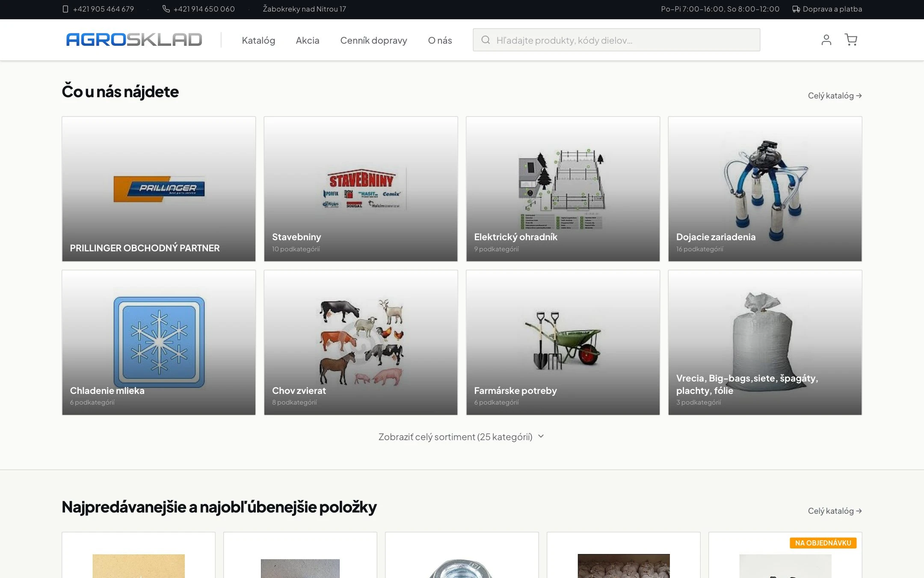Screen dimensions: 924x578
Task: Click the address Žabokreky nad Nitrou 17
Action: tap(304, 9)
